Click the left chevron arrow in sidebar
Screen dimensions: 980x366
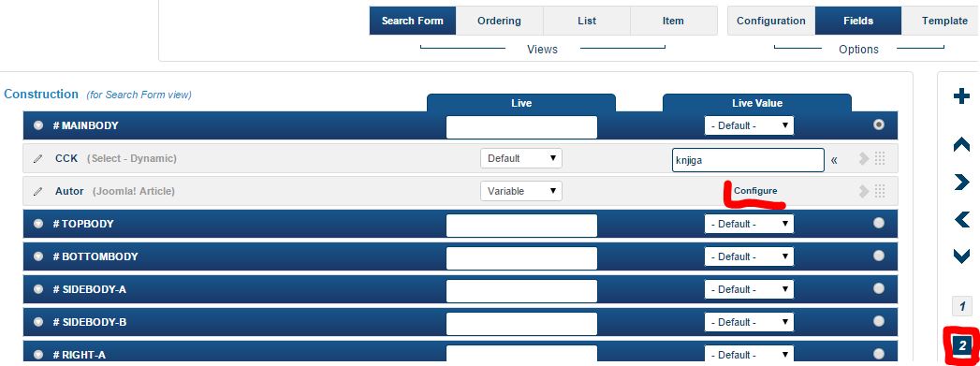962,219
